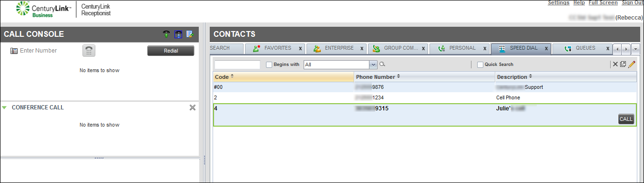Close the Personal tab

coord(485,48)
